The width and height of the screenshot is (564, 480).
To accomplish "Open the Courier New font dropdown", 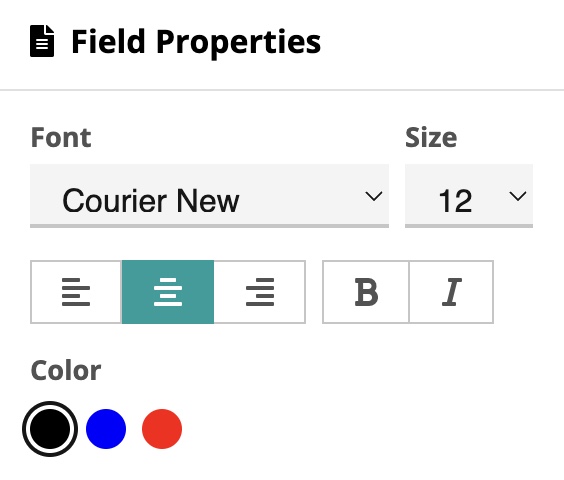I will pyautogui.click(x=209, y=196).
